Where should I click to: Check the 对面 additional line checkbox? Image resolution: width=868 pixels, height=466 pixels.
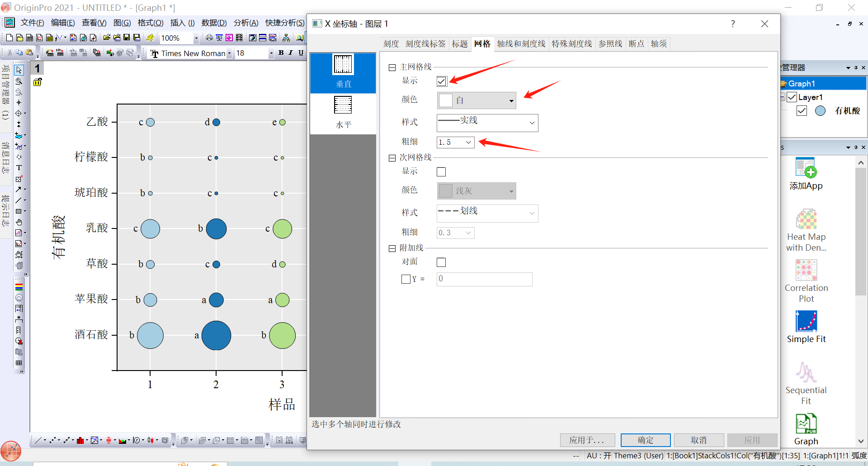click(441, 262)
